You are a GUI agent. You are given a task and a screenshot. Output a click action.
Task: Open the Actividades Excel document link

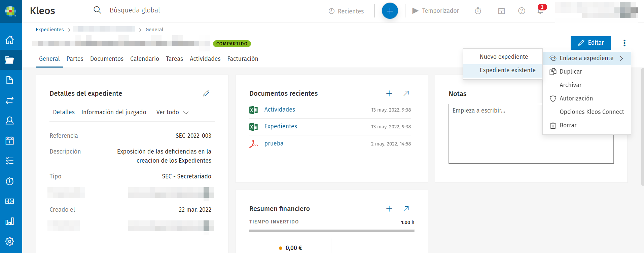coord(280,110)
